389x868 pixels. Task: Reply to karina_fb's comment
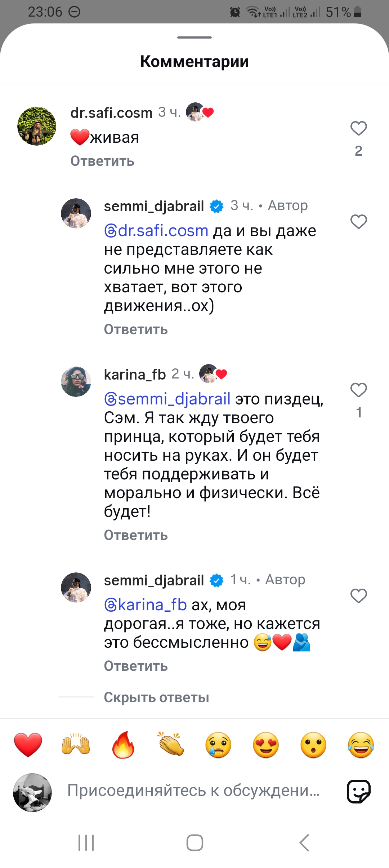click(x=136, y=535)
